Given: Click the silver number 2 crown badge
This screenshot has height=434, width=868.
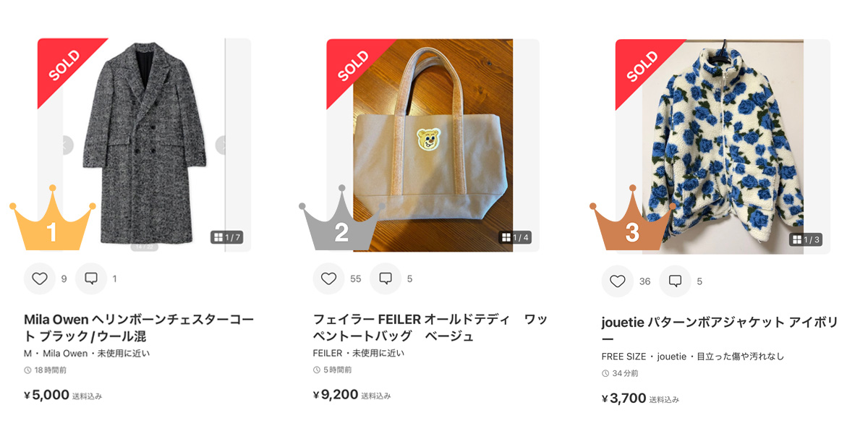Looking at the screenshot, I should point(341,218).
